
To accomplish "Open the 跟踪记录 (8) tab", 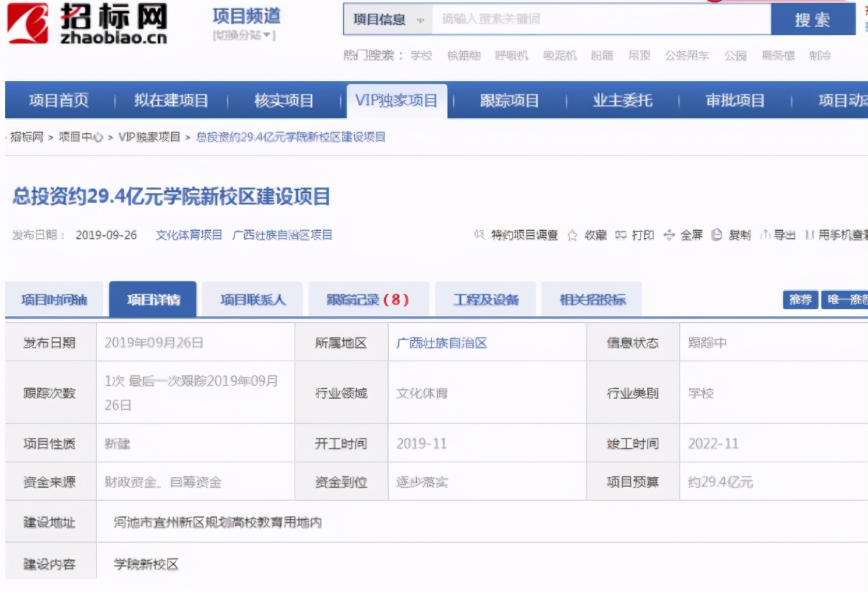I will point(368,299).
